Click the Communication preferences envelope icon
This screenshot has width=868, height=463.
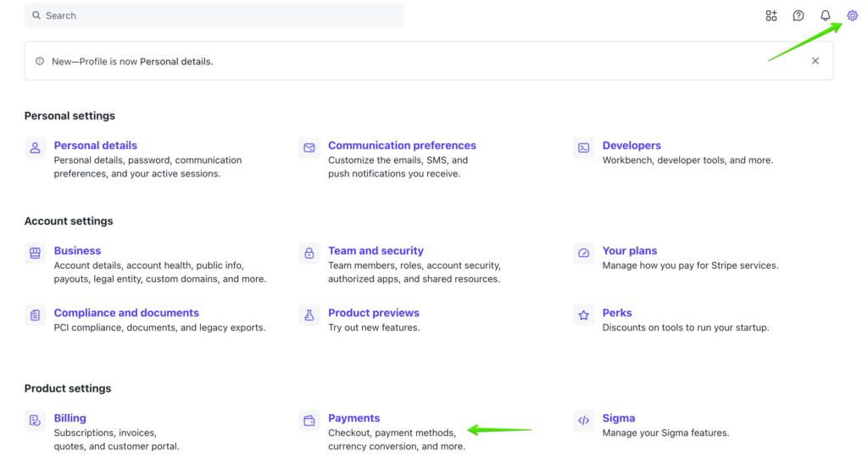pyautogui.click(x=309, y=148)
